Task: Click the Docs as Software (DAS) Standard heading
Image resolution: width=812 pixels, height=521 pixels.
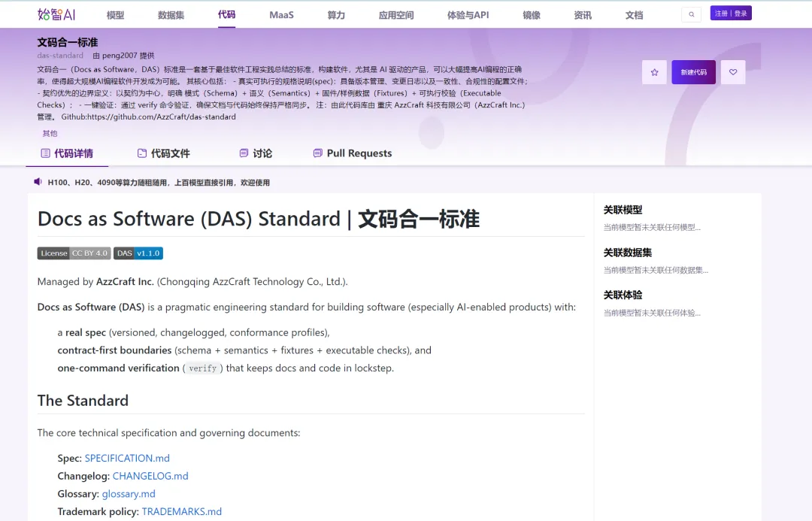Action: 259,219
